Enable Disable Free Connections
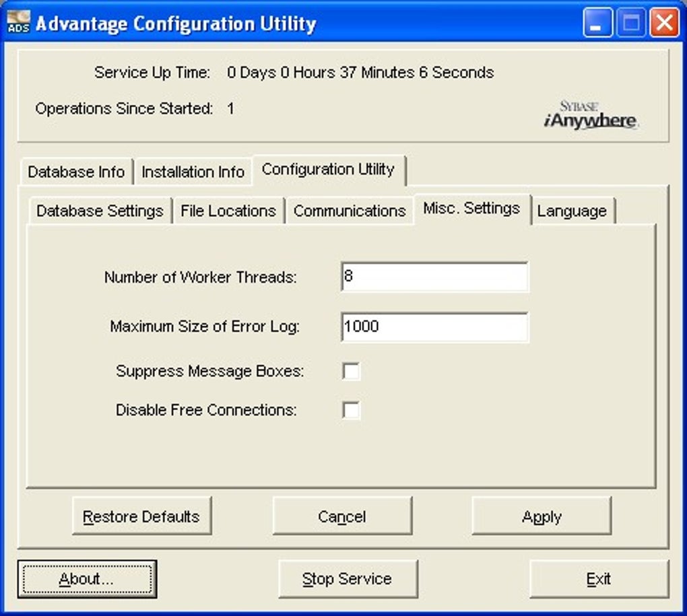This screenshot has height=616, width=687. tap(350, 409)
